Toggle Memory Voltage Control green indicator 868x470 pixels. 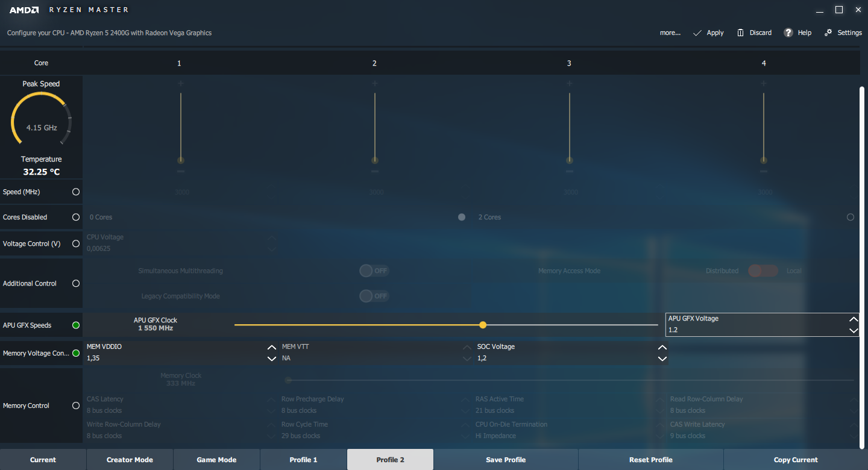pyautogui.click(x=76, y=353)
